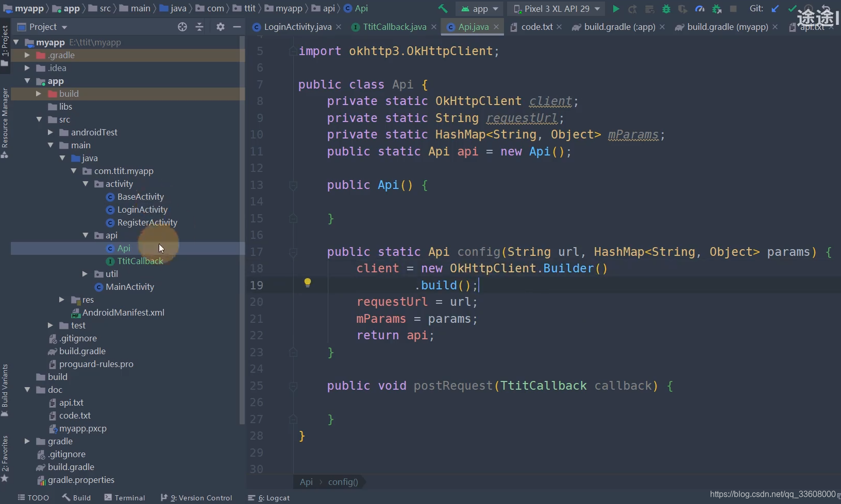Click Attach Debugger to Android Process icon
Screen dimensions: 841x504
(716, 9)
